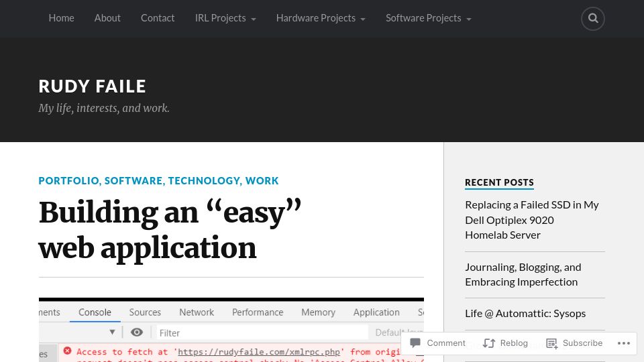The image size is (644, 362).
Task: Open the Contact page
Action: click(158, 18)
